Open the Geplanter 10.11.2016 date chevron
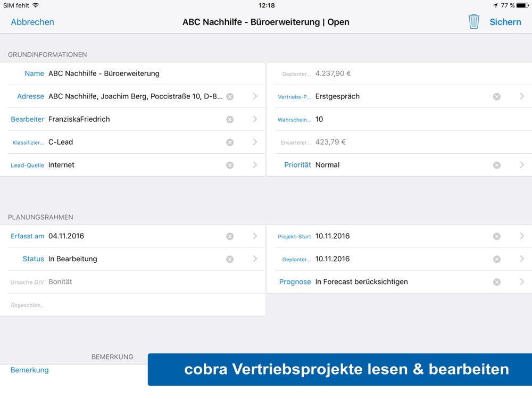This screenshot has height=399, width=532. (522, 259)
